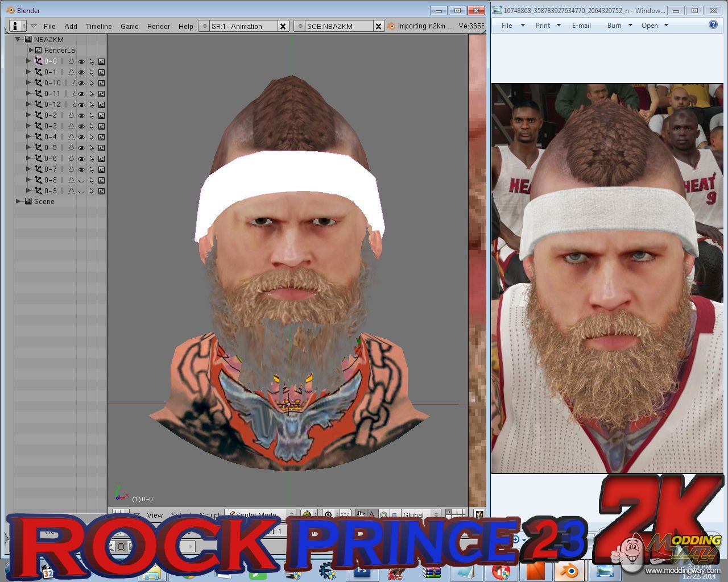This screenshot has height=582, width=728.
Task: Show hidden object 0-8 in viewport
Action: [81, 180]
